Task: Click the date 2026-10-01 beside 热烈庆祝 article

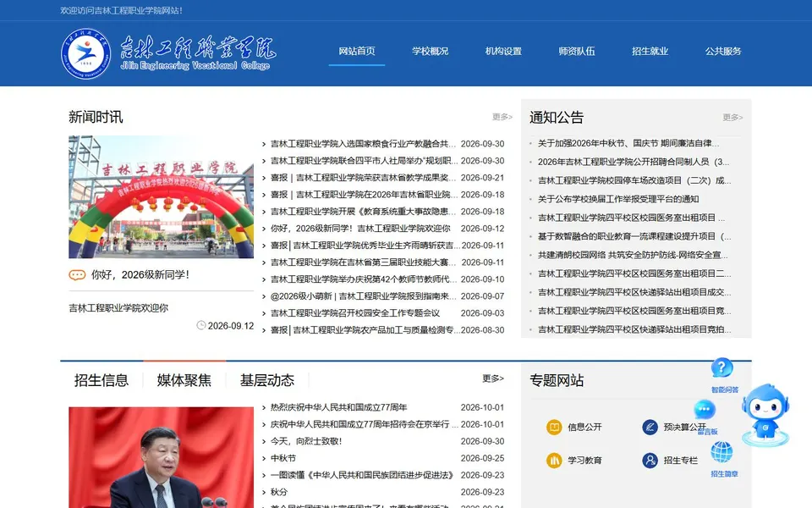Action: pyautogui.click(x=482, y=407)
